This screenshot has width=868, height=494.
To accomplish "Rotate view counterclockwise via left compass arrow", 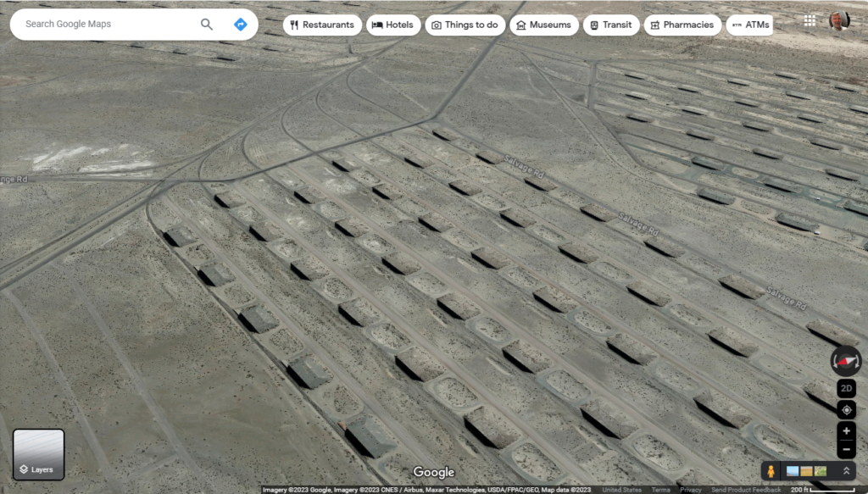I will [x=835, y=361].
